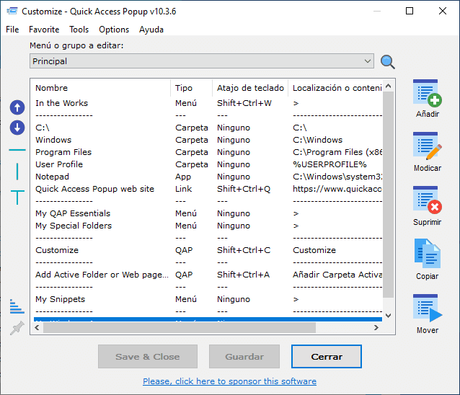Viewport: 460px width, 395px height.
Task: Maximize the Customize window
Action: pos(409,11)
